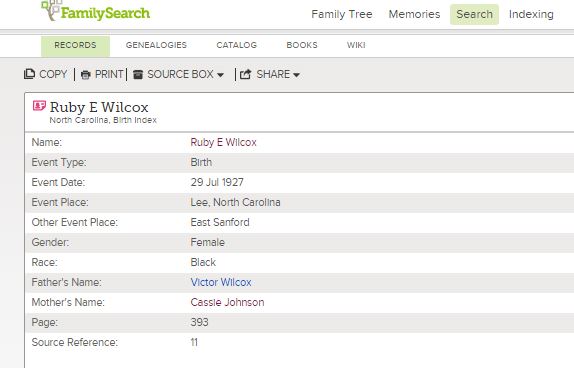The height and width of the screenshot is (368, 574).
Task: Open the Indexing menu
Action: pos(531,14)
